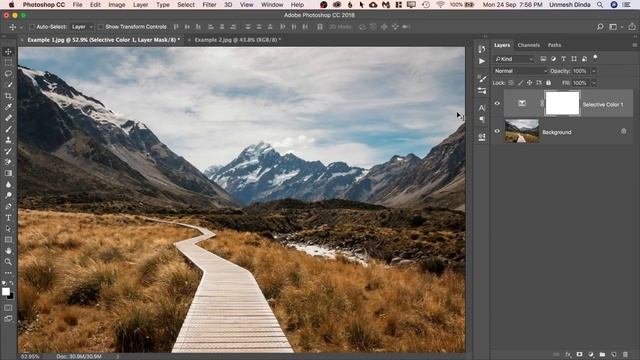
Task: Expand the Fill slider arrow
Action: [x=594, y=83]
